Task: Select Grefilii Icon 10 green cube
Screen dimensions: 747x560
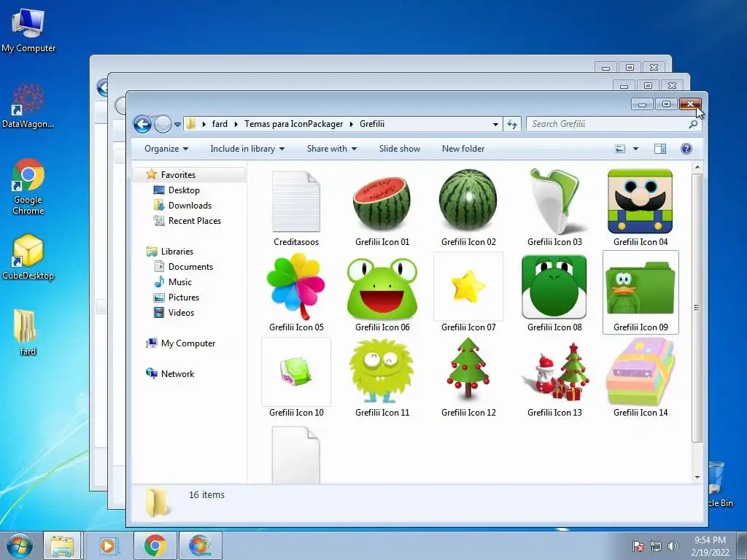Action: tap(296, 378)
